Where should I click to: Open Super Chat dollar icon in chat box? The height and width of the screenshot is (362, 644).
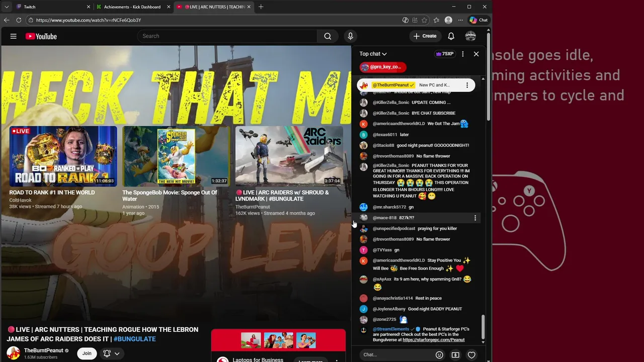(455, 355)
